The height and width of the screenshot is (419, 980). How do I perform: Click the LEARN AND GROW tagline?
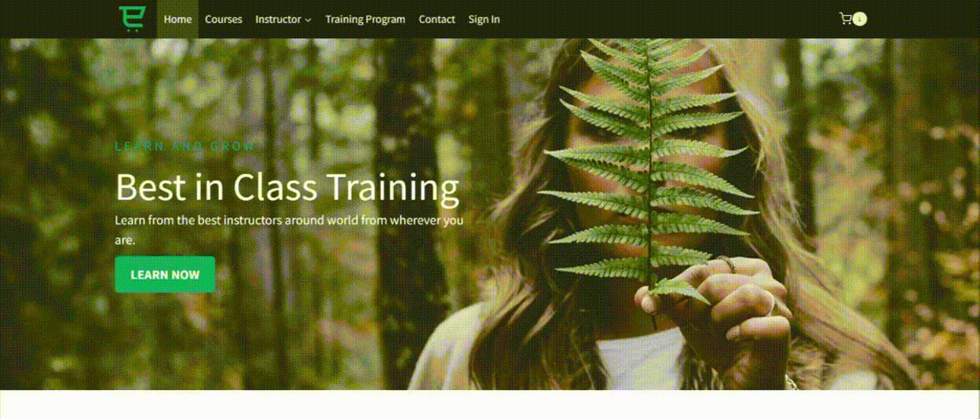[x=185, y=146]
